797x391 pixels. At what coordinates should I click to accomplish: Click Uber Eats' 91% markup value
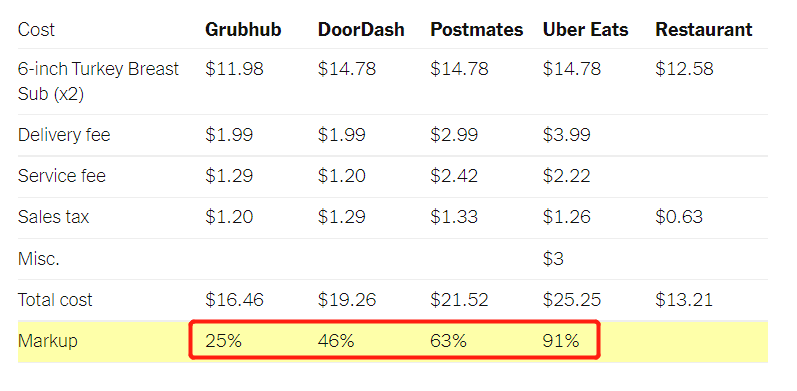(561, 341)
